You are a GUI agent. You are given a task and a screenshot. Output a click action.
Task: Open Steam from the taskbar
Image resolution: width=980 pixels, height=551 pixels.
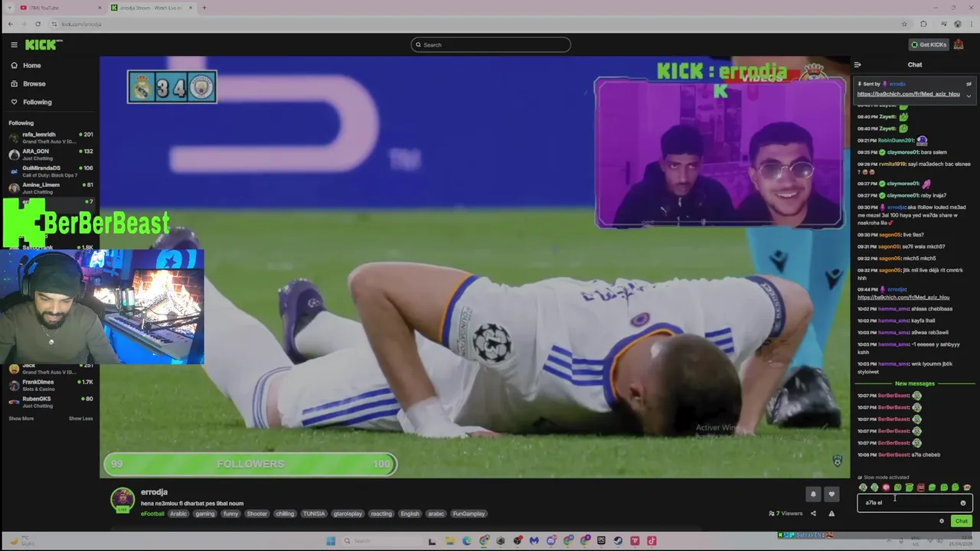618,541
